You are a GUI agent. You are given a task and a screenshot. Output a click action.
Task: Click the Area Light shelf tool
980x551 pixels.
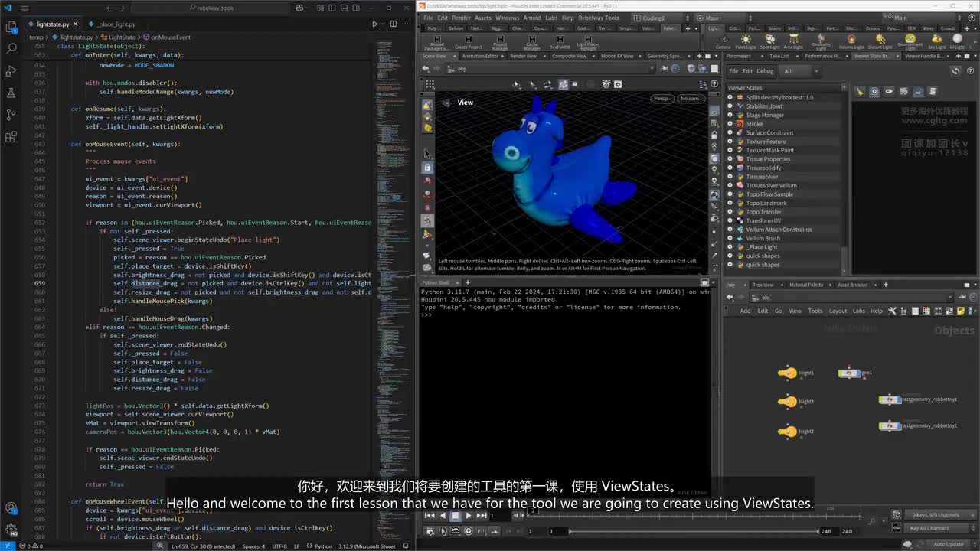click(x=793, y=41)
